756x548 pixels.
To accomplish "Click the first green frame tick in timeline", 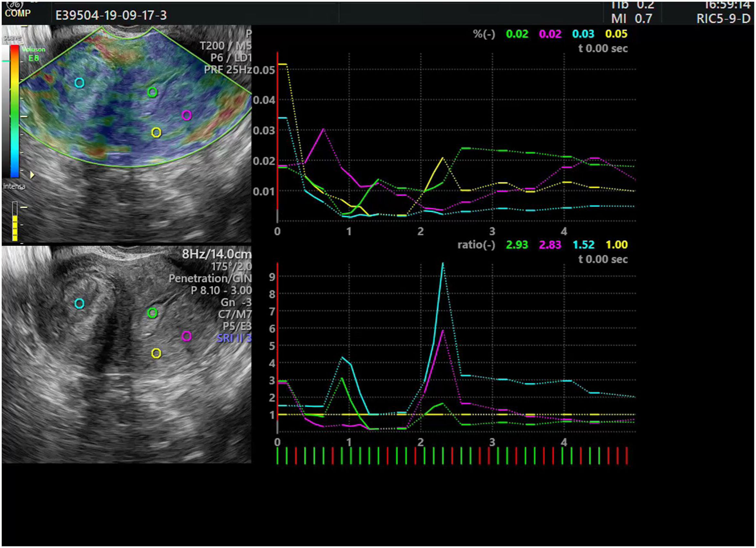I will pos(277,456).
